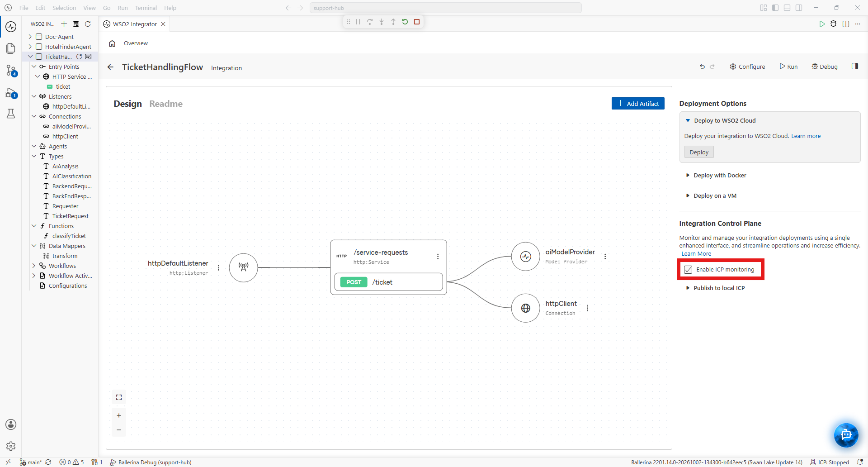Click the Deploy button
Screen dimensions: 868x467
tap(699, 152)
